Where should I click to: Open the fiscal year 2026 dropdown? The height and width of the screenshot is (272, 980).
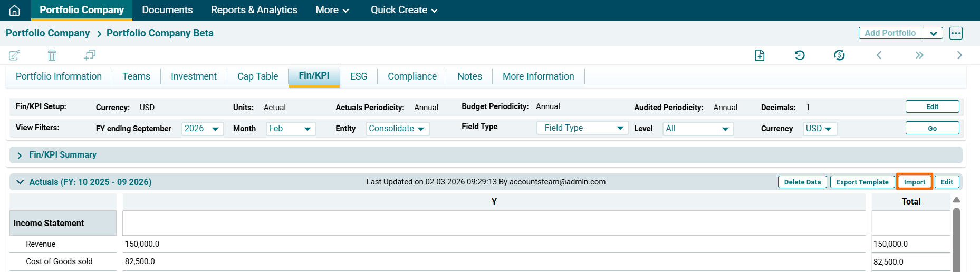pyautogui.click(x=202, y=129)
